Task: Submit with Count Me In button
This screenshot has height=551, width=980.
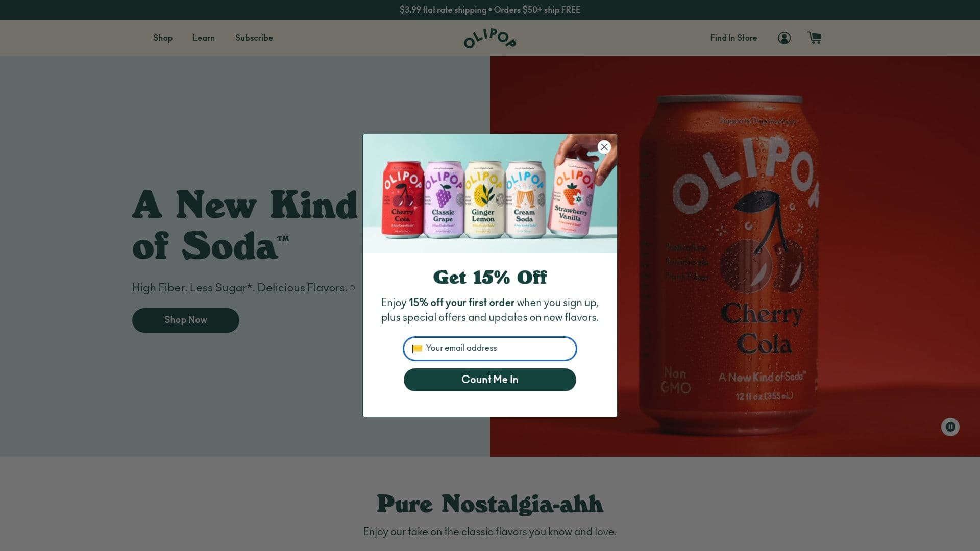Action: click(490, 380)
